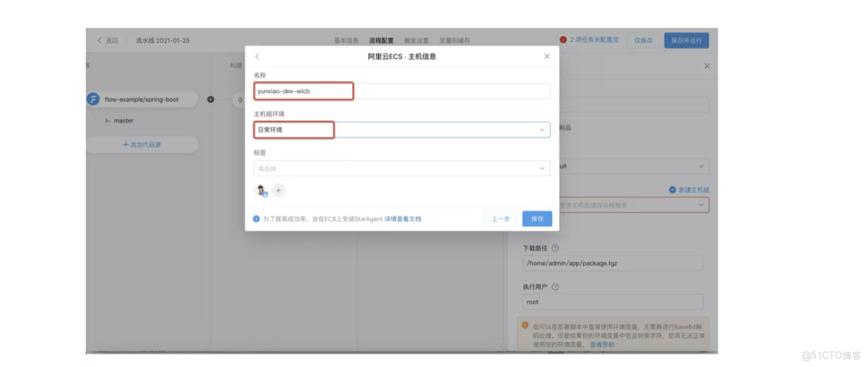Image resolution: width=868 pixels, height=367 pixels.
Task: Select the master branch entry
Action: (x=119, y=120)
